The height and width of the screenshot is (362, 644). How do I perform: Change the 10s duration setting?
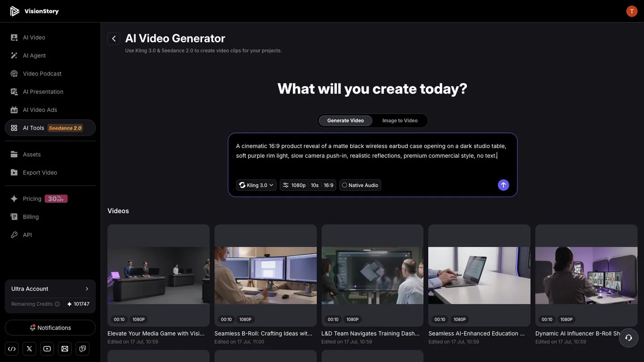click(314, 185)
